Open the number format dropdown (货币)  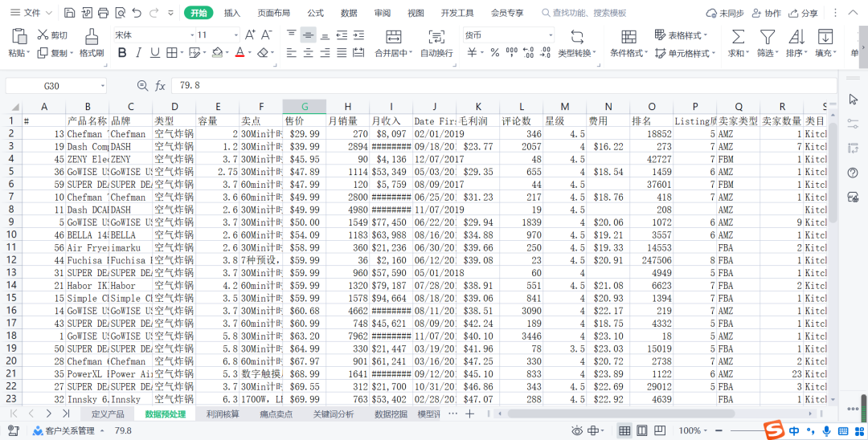coord(551,35)
